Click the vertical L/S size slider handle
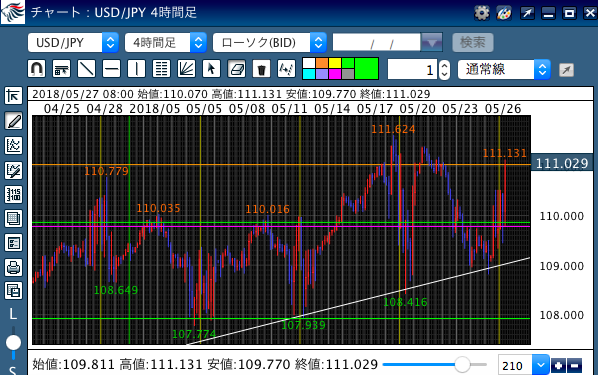 click(x=13, y=343)
